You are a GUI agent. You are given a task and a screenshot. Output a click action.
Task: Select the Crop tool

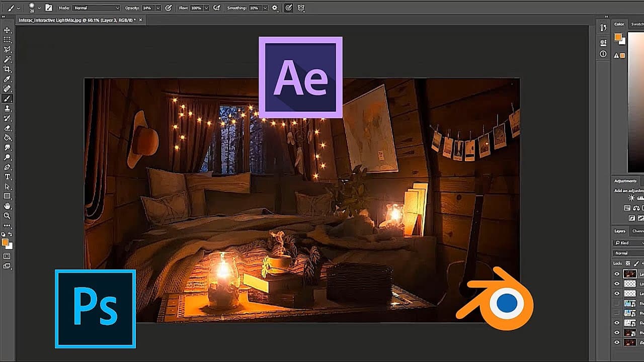tap(8, 69)
